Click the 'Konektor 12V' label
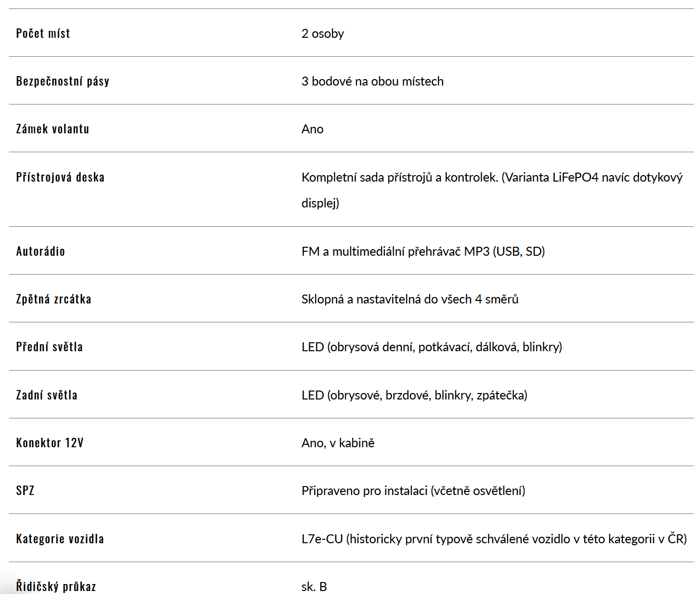Viewport: 700px width, 594px height. tap(50, 443)
